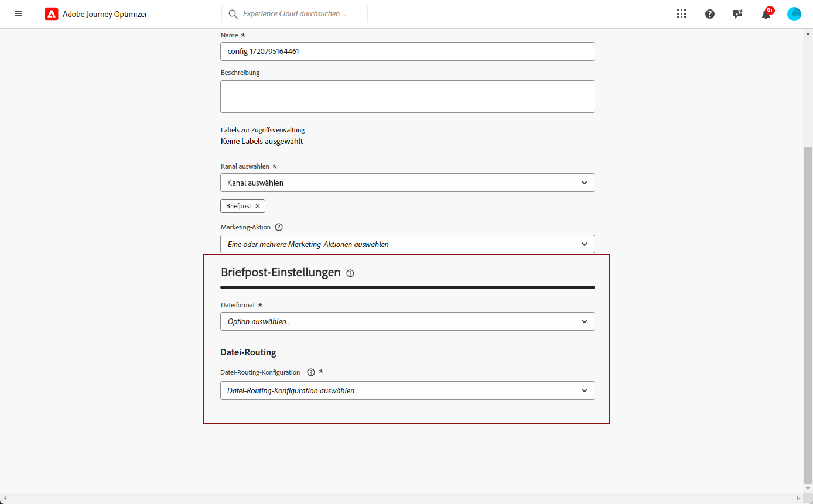Show help for Briefpost-Einstellungen

(350, 273)
